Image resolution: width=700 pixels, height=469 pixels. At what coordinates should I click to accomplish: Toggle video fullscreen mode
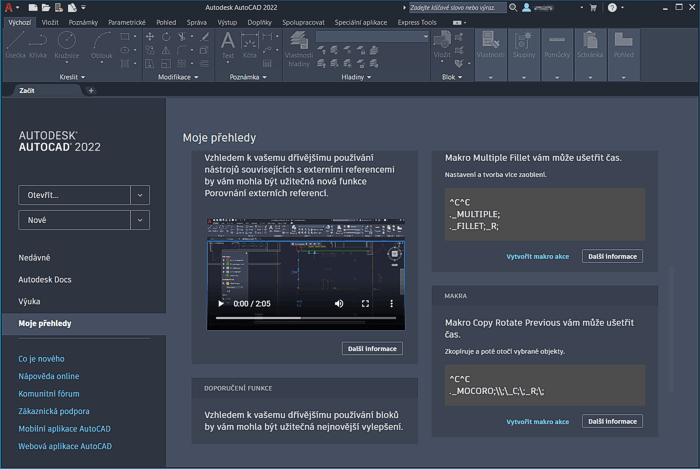365,303
